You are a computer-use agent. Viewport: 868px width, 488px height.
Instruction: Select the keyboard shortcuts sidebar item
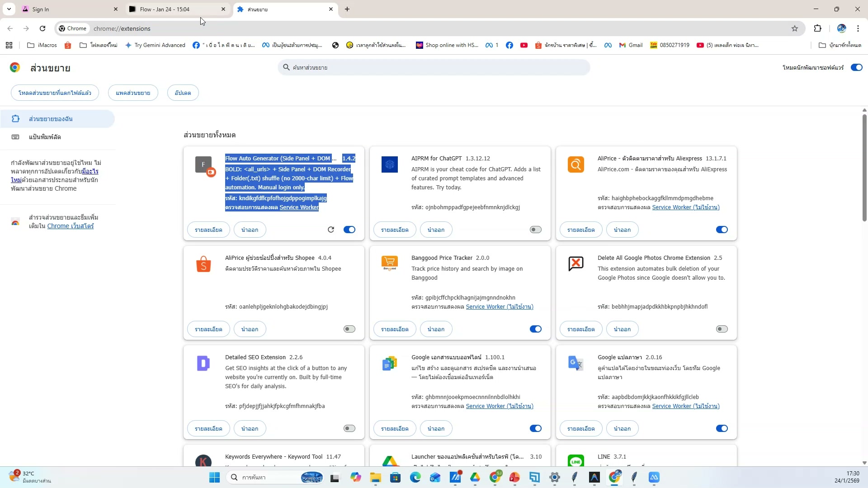point(44,137)
